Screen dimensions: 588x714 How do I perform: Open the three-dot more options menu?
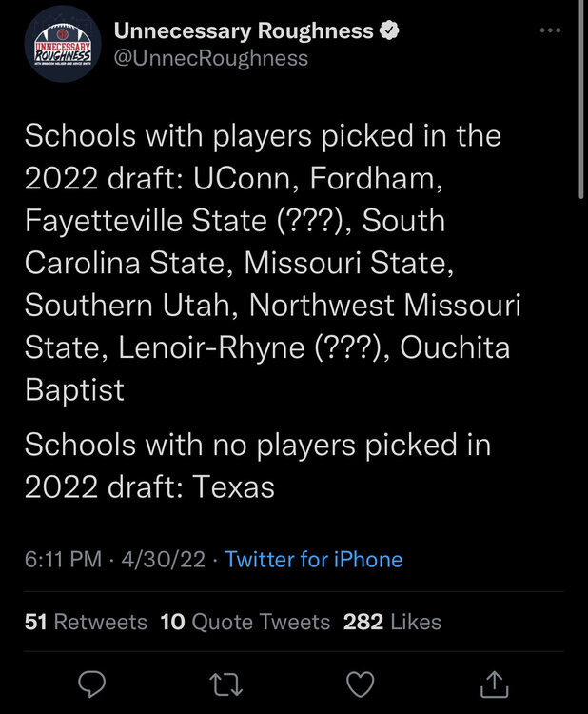pos(550,30)
